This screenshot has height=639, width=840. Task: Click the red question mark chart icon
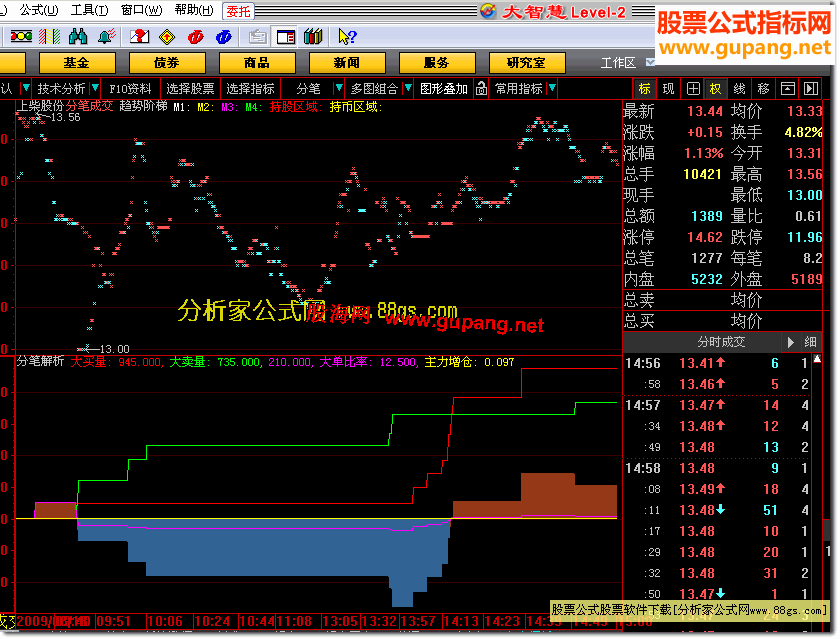[139, 36]
